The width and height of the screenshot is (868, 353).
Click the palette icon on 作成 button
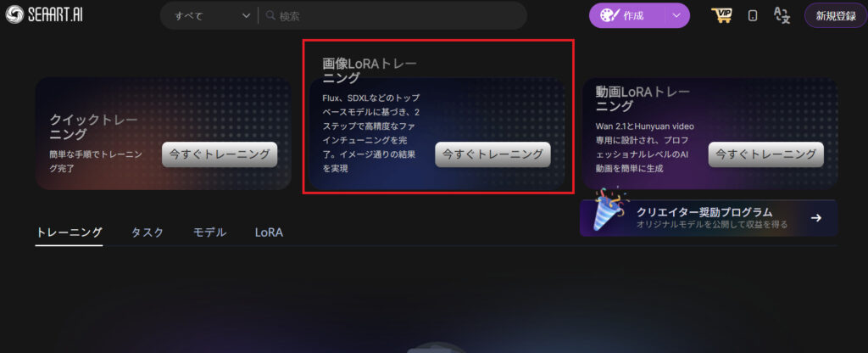(x=609, y=15)
